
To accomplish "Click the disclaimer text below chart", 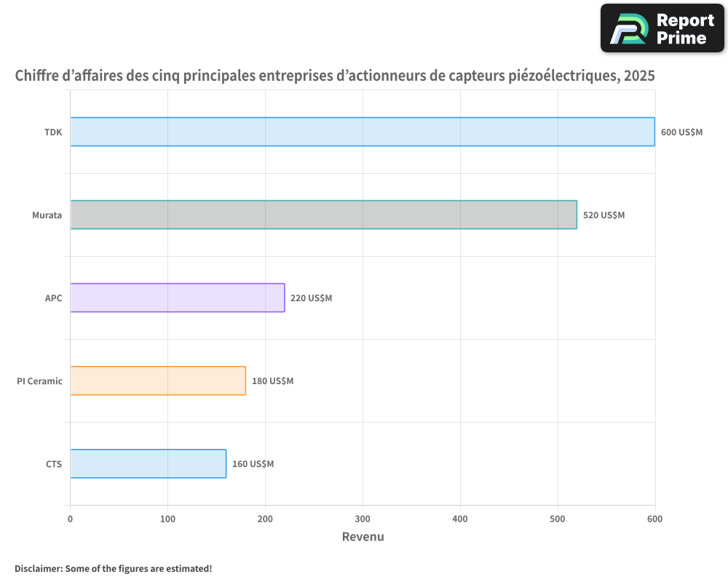I will point(113,568).
